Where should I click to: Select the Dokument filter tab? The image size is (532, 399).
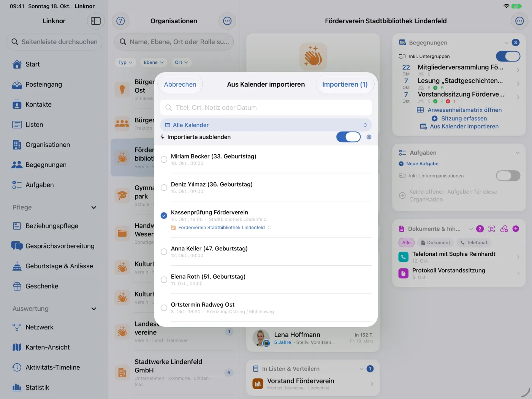coord(435,242)
